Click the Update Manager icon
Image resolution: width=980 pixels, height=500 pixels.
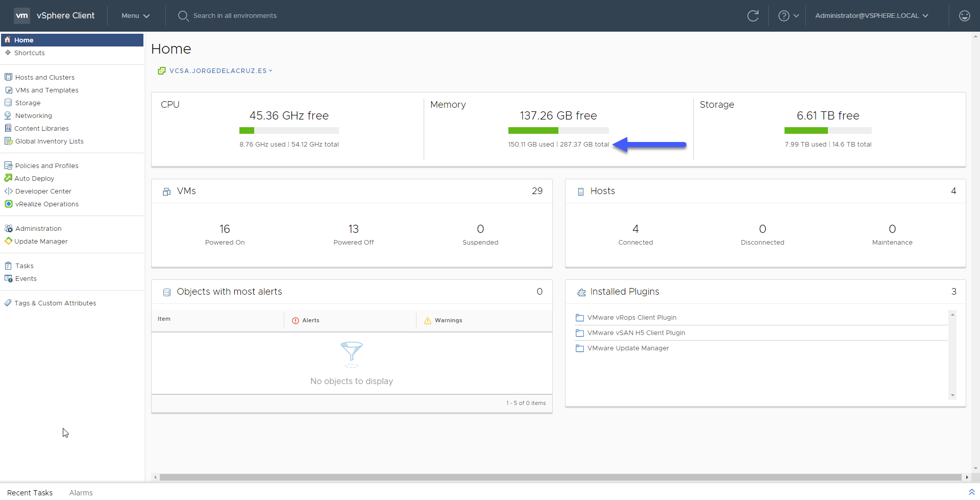coord(8,241)
